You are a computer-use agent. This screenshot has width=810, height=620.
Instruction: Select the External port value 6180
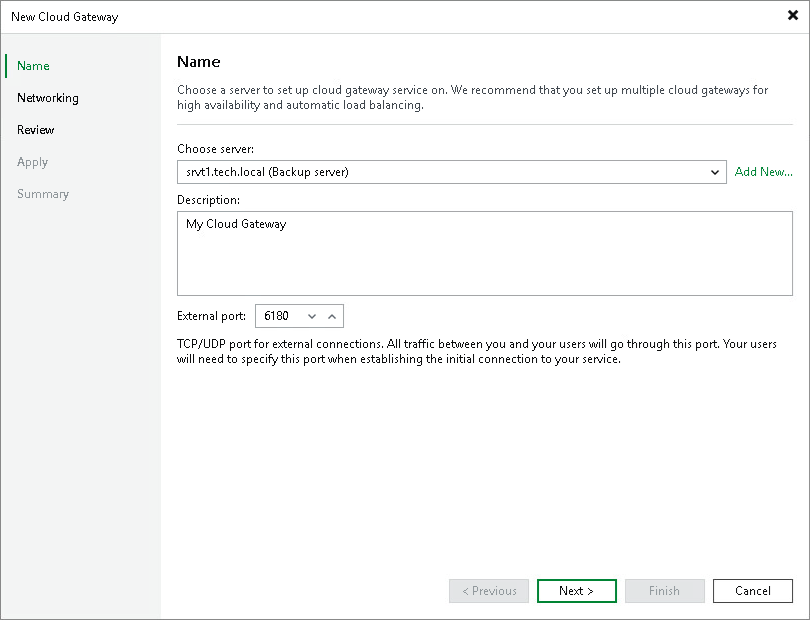281,316
